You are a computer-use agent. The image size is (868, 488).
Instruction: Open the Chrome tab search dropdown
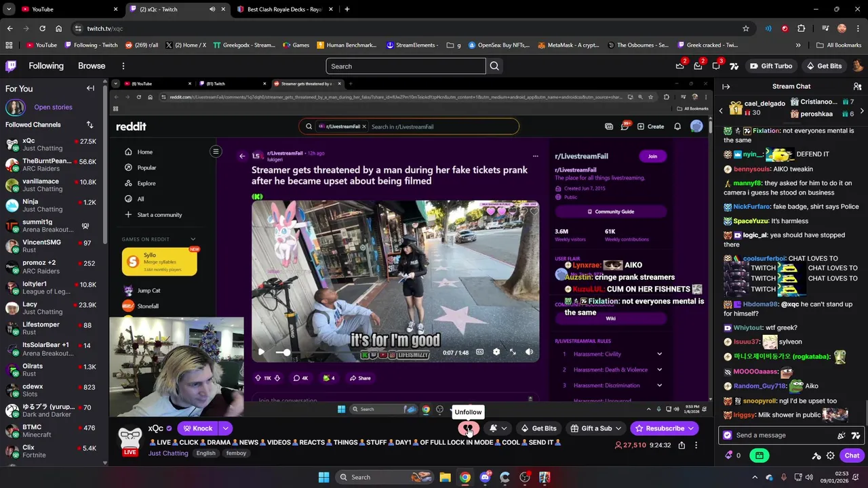click(x=9, y=9)
